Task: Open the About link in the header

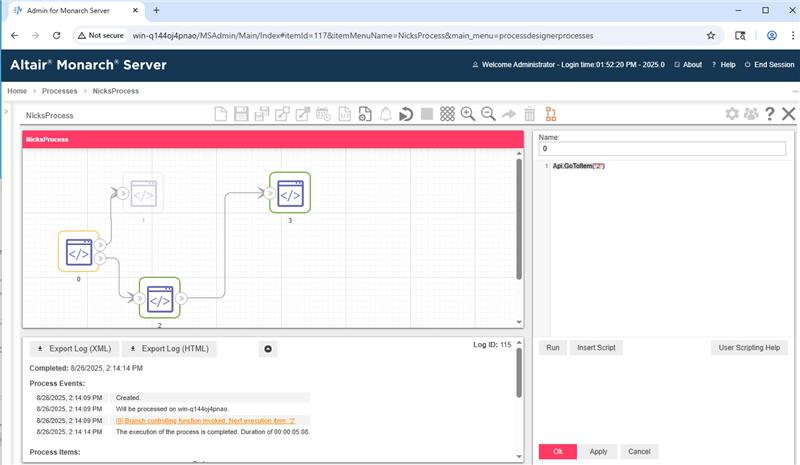Action: pyautogui.click(x=688, y=65)
